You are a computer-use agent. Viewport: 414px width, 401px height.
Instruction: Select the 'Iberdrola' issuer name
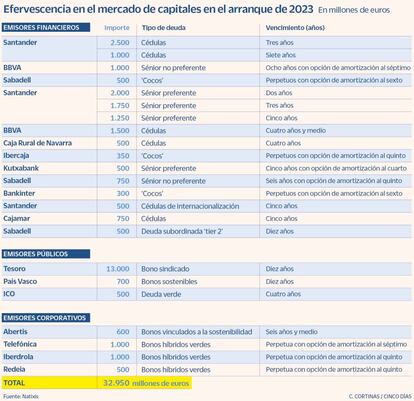[x=18, y=357]
